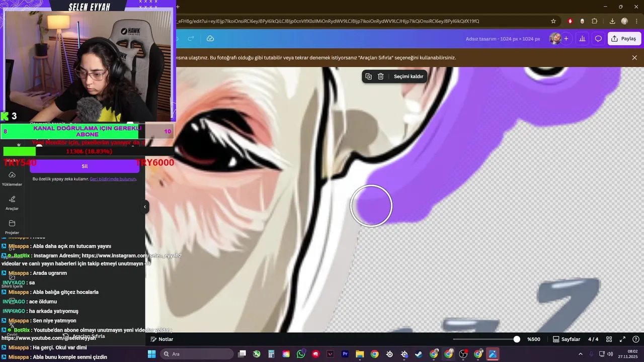Screen dimensions: 644x362
Task: Click the trash delete icon above canvas
Action: click(x=381, y=76)
